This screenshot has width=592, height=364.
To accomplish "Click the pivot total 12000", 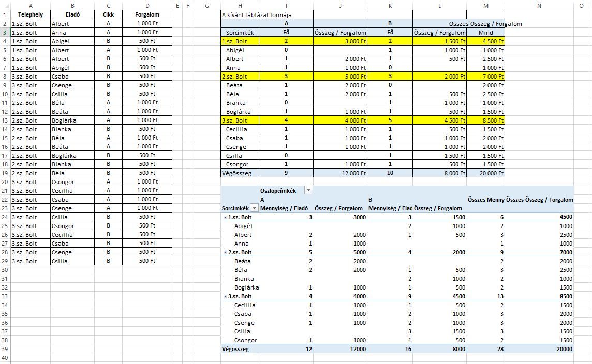I will coord(340,349).
